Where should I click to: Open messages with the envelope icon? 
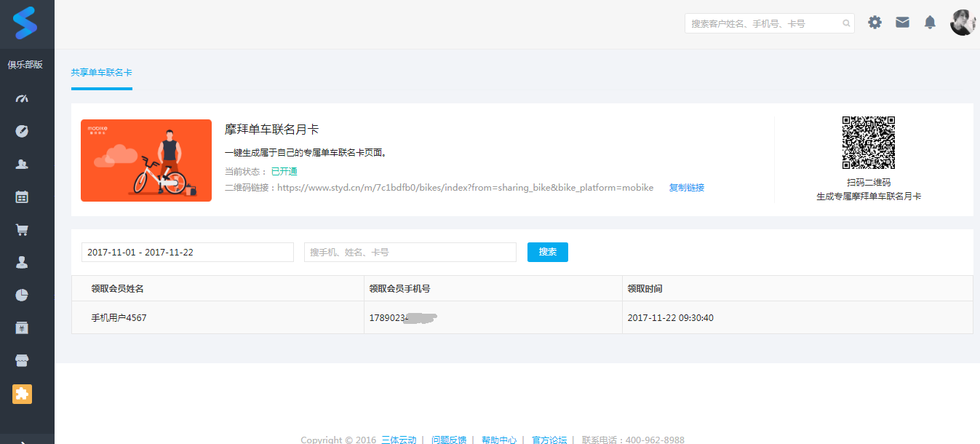[x=902, y=23]
